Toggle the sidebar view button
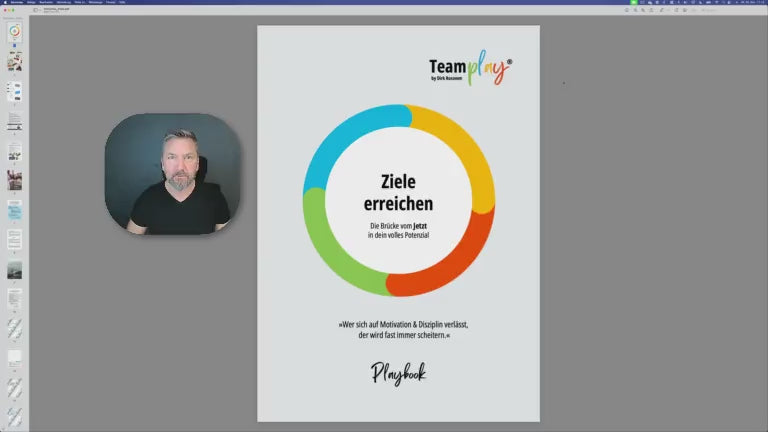768x432 pixels. coord(35,10)
